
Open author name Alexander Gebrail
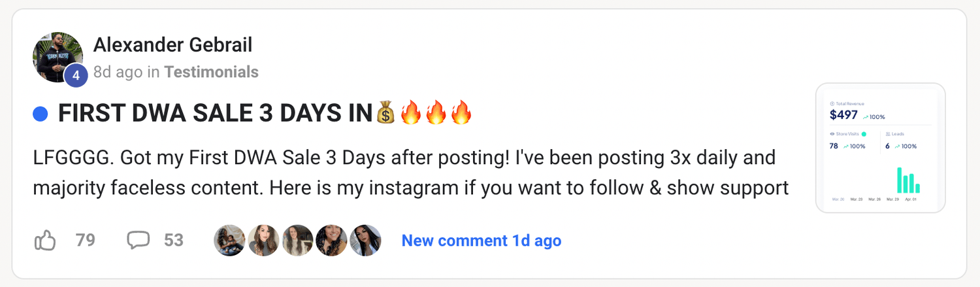[x=172, y=44]
